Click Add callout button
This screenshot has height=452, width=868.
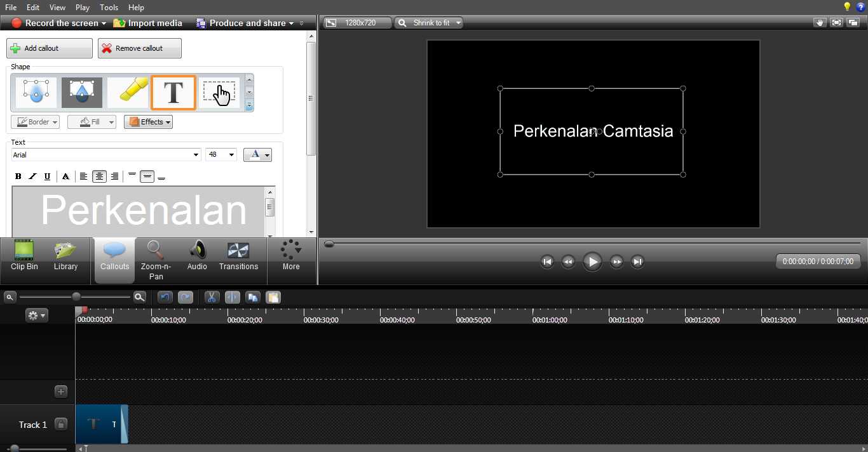point(49,48)
